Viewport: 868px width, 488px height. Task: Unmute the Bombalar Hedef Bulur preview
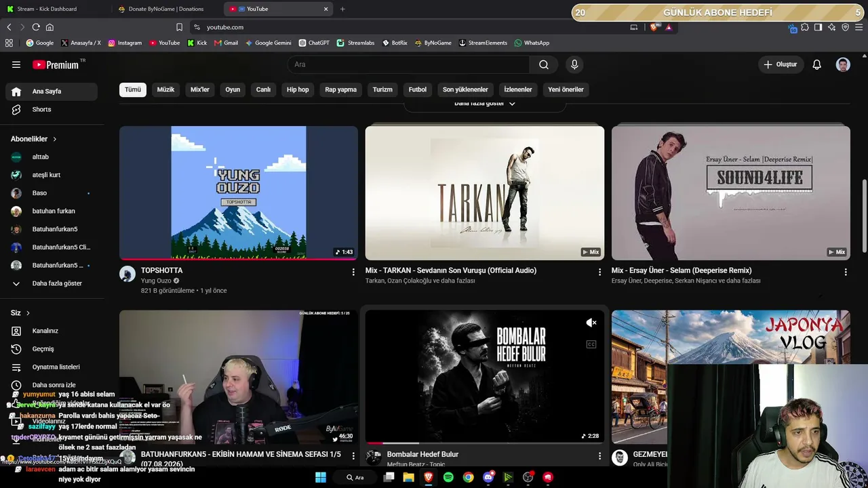(x=591, y=323)
